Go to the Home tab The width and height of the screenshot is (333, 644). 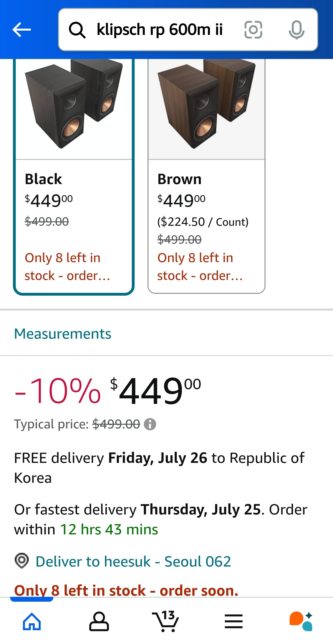pos(32,622)
